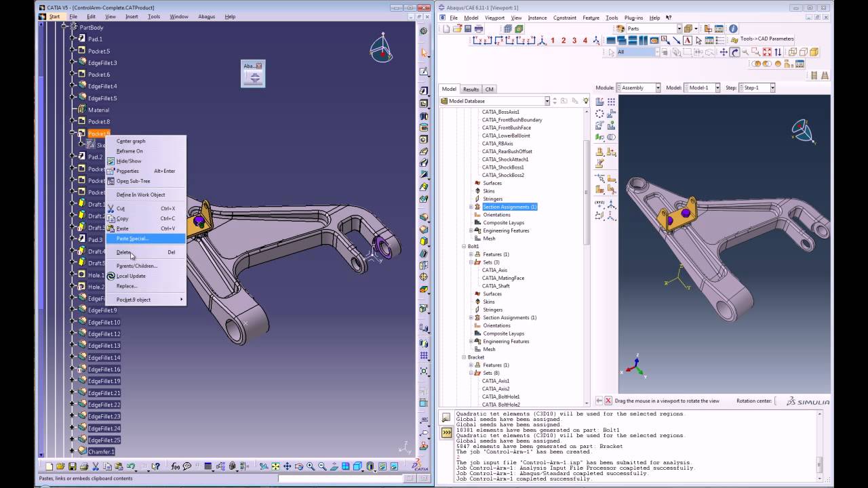Toggle hidden-line render style in Abaqus

803,52
